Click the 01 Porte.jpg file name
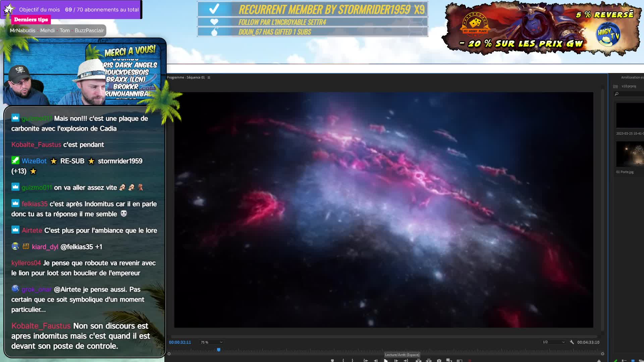Screen dimensions: 644x362 click(625, 172)
